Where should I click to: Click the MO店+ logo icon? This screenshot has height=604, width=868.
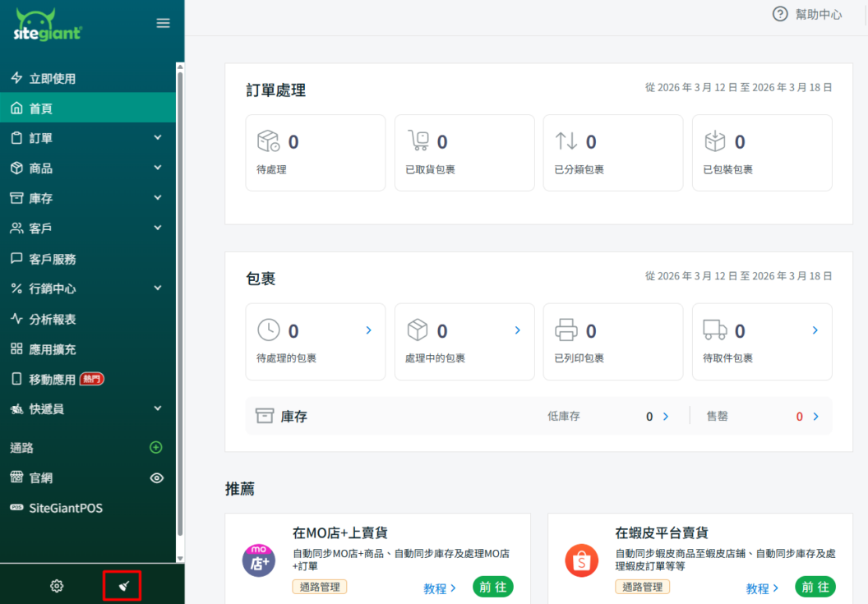tap(259, 560)
